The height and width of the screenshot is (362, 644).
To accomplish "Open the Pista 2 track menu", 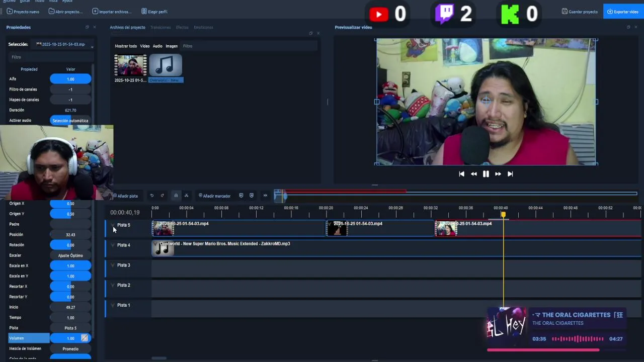I will [x=113, y=286].
